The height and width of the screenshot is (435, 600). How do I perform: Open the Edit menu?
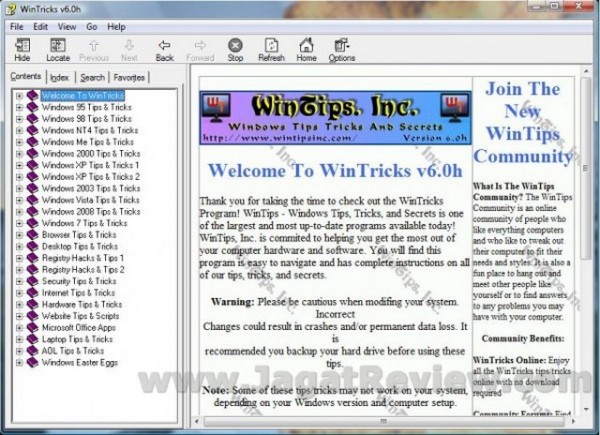click(x=40, y=27)
